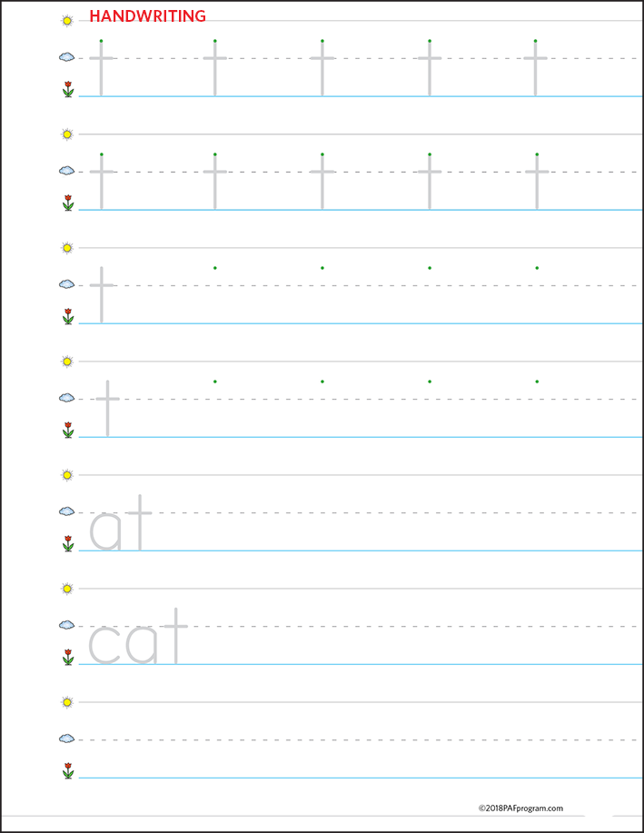This screenshot has height=833, width=644.
Task: Click the sun icon on the last blank row
Action: tap(67, 702)
